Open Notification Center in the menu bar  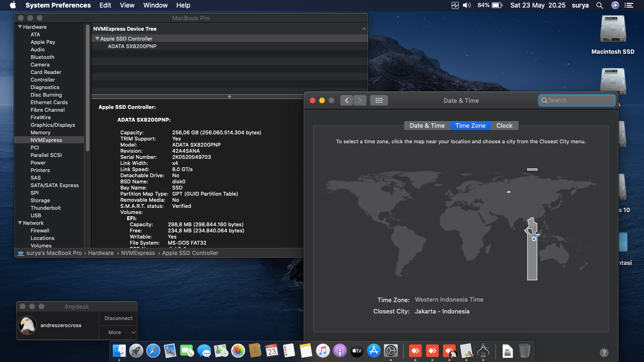[629, 5]
